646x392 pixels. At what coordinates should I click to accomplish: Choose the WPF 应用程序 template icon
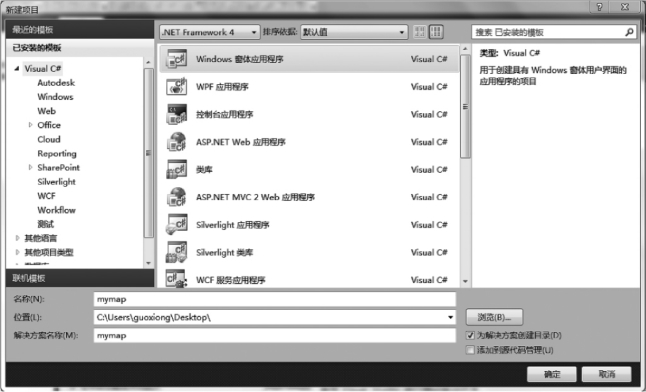pyautogui.click(x=176, y=87)
